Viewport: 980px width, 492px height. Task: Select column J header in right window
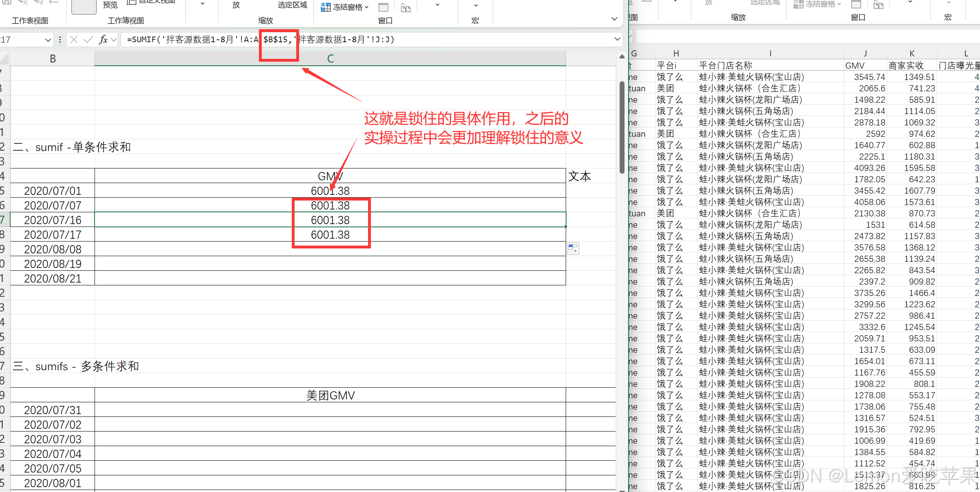(865, 54)
